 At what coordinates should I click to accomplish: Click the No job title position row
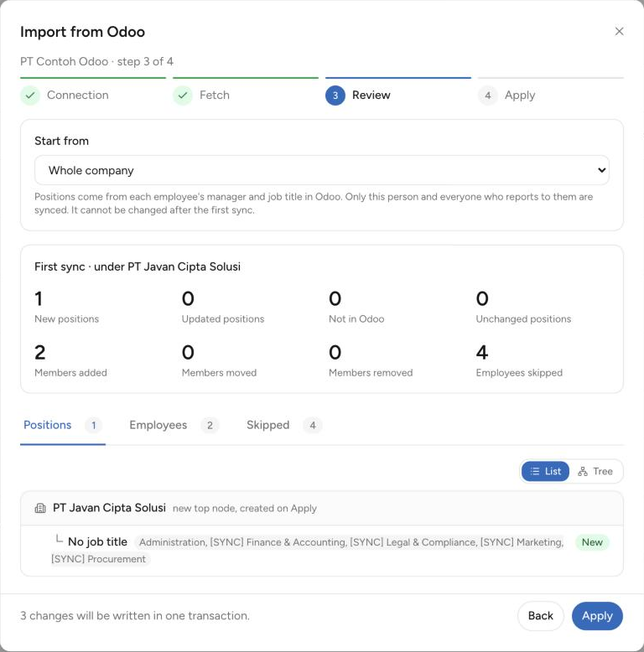pos(322,551)
